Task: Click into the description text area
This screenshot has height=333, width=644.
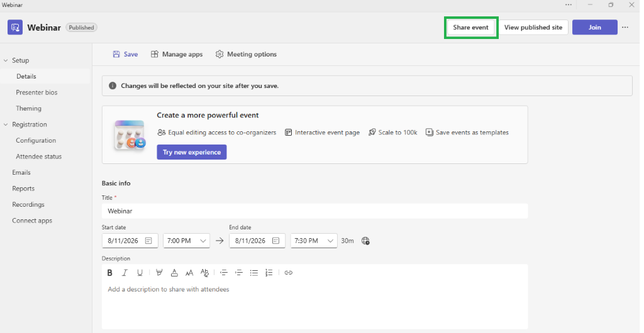Action: [x=314, y=305]
